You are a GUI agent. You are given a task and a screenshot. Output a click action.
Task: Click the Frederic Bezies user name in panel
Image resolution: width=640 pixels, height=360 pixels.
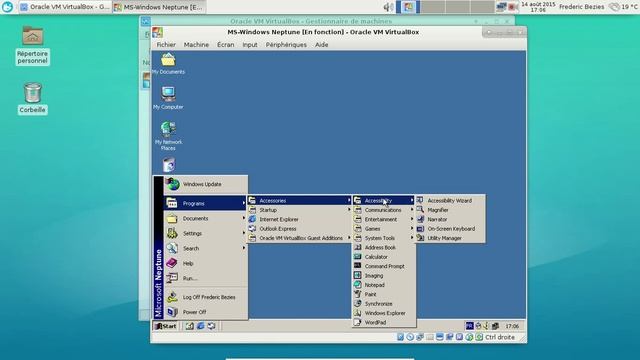tap(582, 7)
